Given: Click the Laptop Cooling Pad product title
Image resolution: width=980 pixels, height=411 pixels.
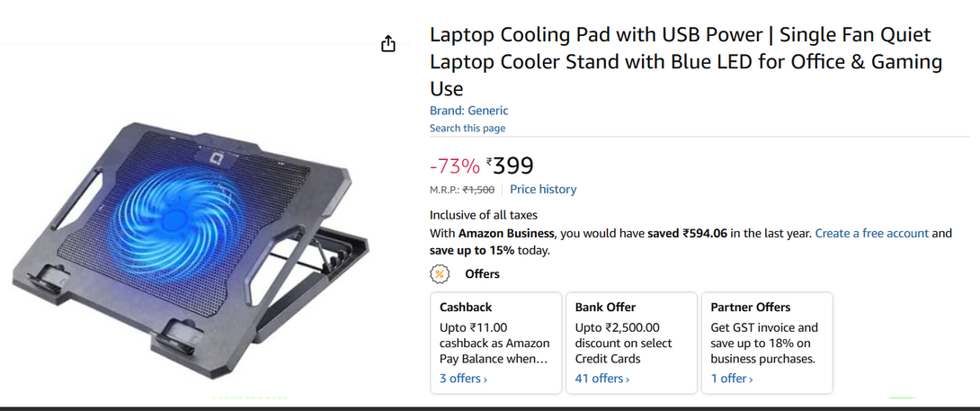Looking at the screenshot, I should (686, 61).
